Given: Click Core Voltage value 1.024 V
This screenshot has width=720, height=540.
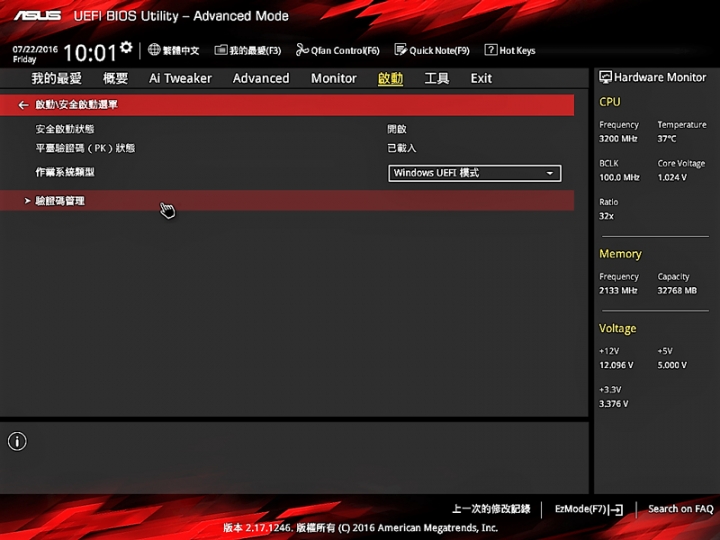Looking at the screenshot, I should (x=672, y=177).
